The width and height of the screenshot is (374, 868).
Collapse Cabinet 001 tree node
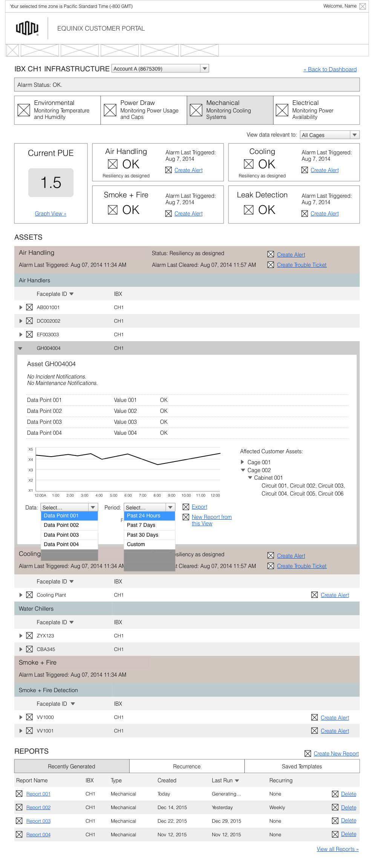[x=250, y=477]
